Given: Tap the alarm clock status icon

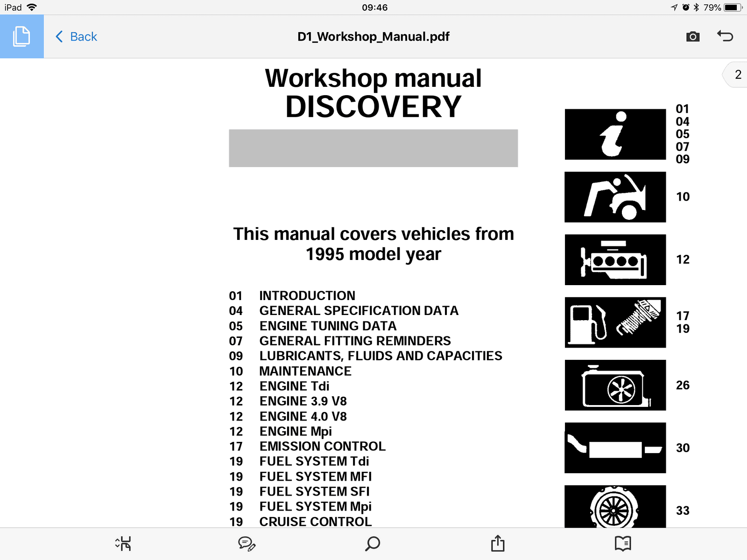Looking at the screenshot, I should click(685, 7).
